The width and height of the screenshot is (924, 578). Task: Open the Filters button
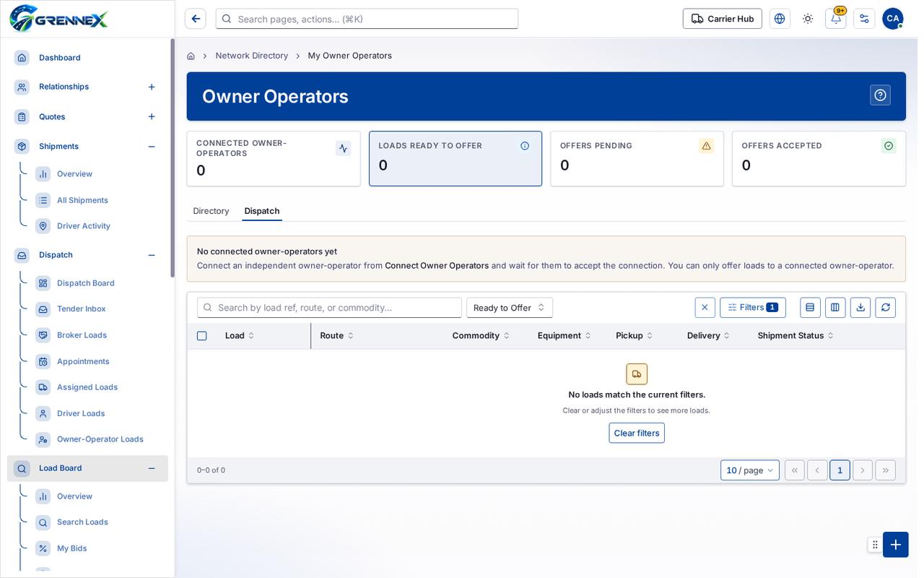click(x=753, y=308)
